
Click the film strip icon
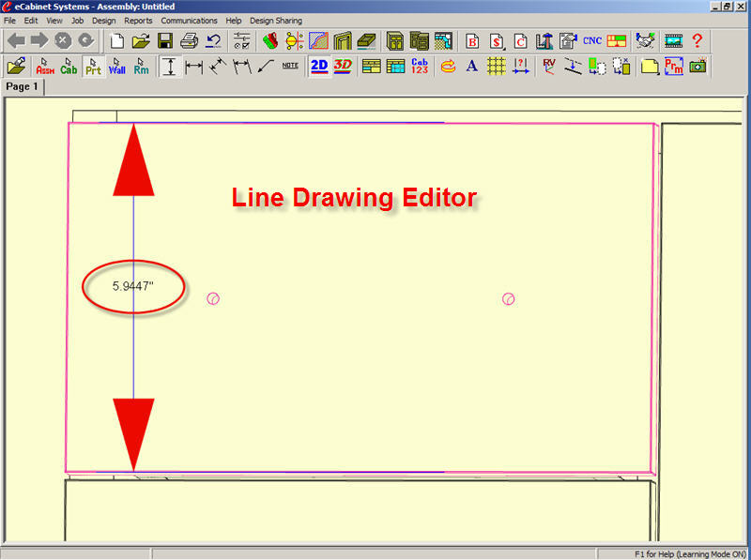[673, 41]
